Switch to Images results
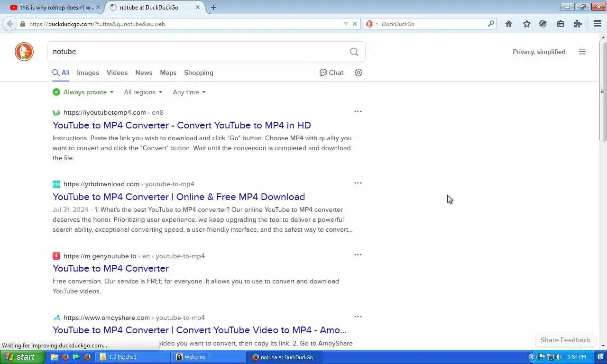 pos(88,73)
